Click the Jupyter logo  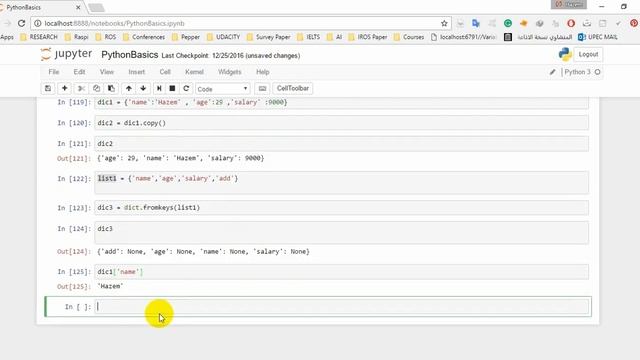pyautogui.click(x=66, y=54)
